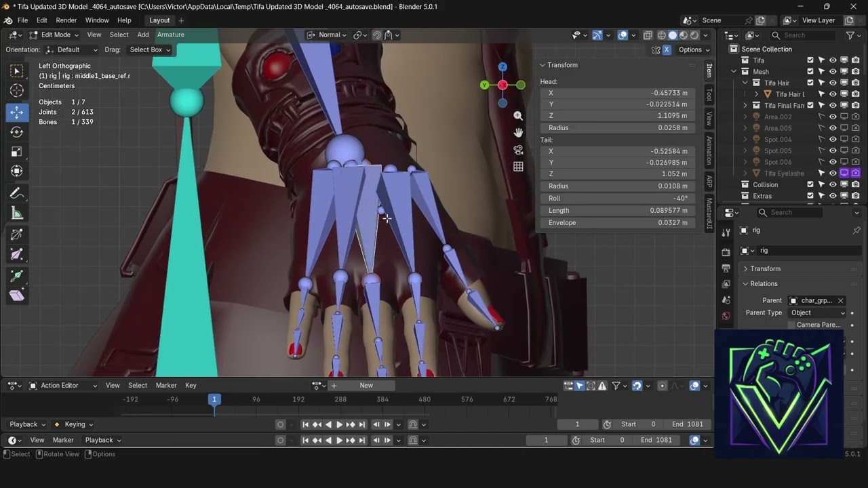Hide Area.002 light in viewport

click(x=833, y=117)
